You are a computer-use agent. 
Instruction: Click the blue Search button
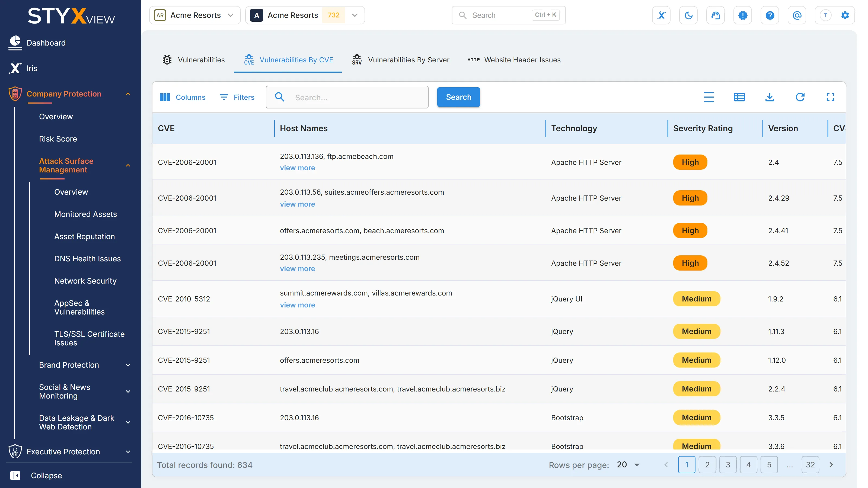458,97
